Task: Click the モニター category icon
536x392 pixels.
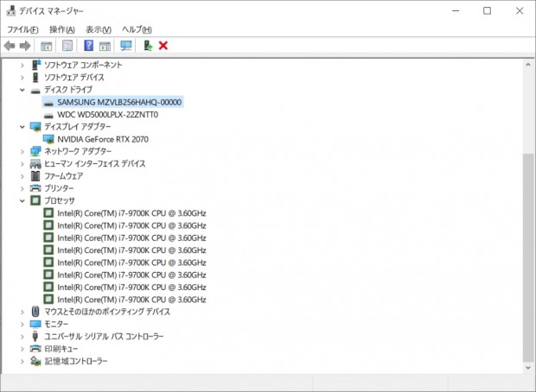Action: point(35,324)
